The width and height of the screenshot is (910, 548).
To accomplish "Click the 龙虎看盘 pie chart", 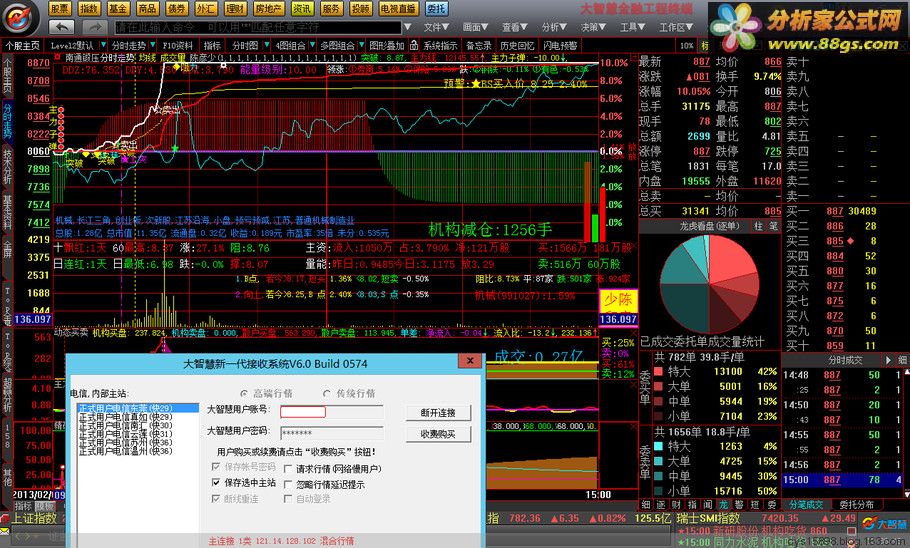I will [709, 284].
